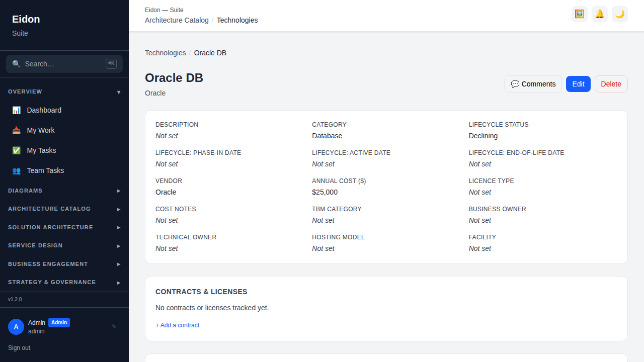Click the ⌘K shortcut badge
The image size is (644, 362).
[x=111, y=64]
